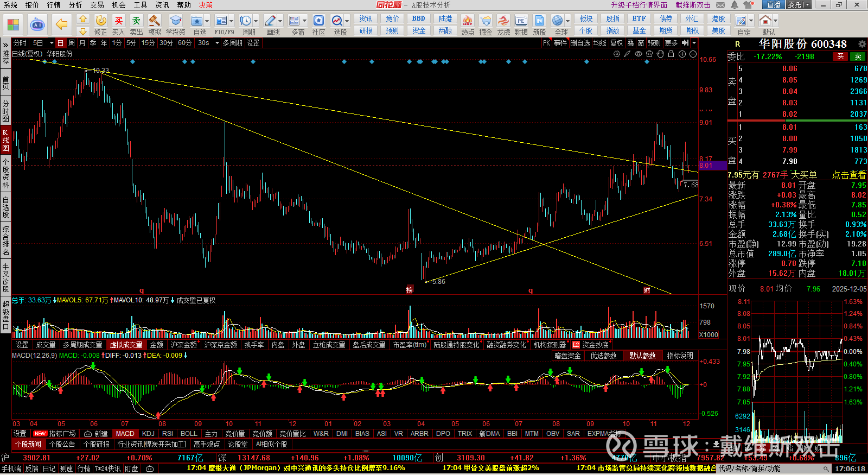Screen dimensions: 868x475
Task: Open the 新股 IPO icon
Action: click(x=539, y=21)
